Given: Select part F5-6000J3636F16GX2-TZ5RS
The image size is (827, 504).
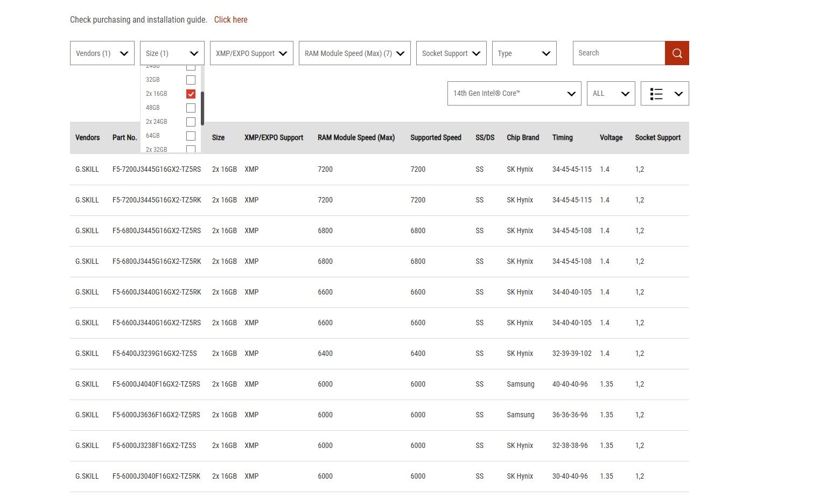Looking at the screenshot, I should [156, 415].
